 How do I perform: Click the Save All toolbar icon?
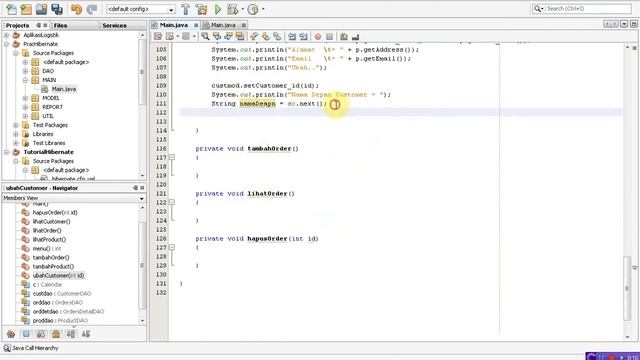pos(57,9)
